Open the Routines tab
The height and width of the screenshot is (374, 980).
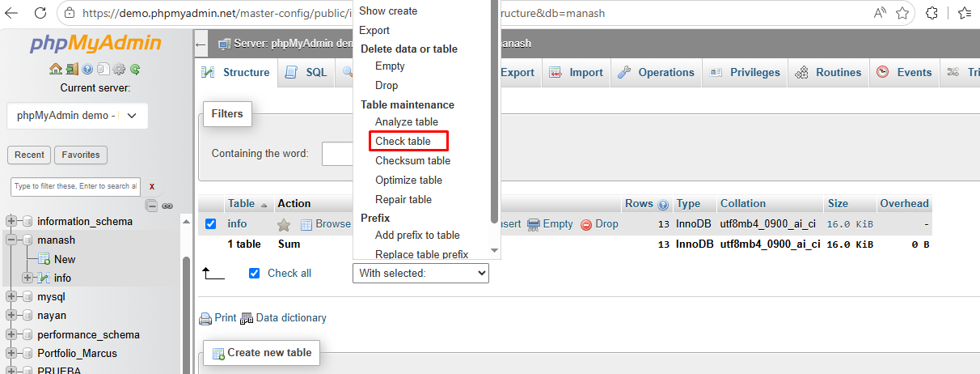click(829, 72)
